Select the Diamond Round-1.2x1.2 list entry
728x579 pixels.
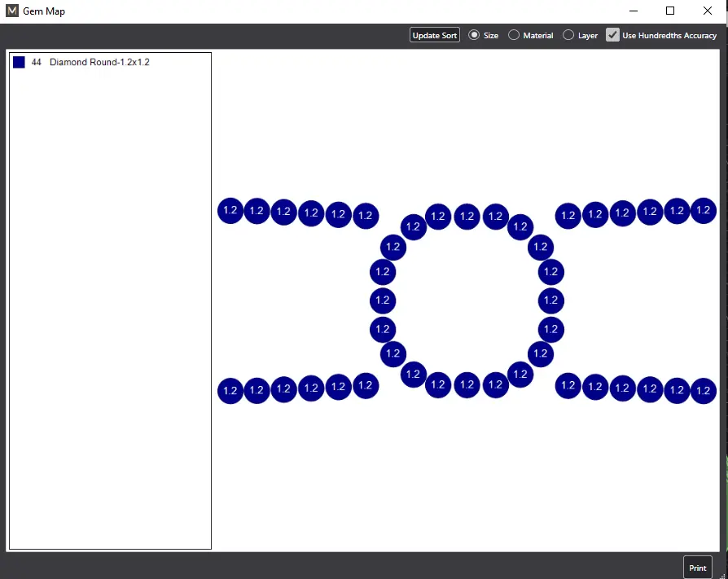coord(99,62)
